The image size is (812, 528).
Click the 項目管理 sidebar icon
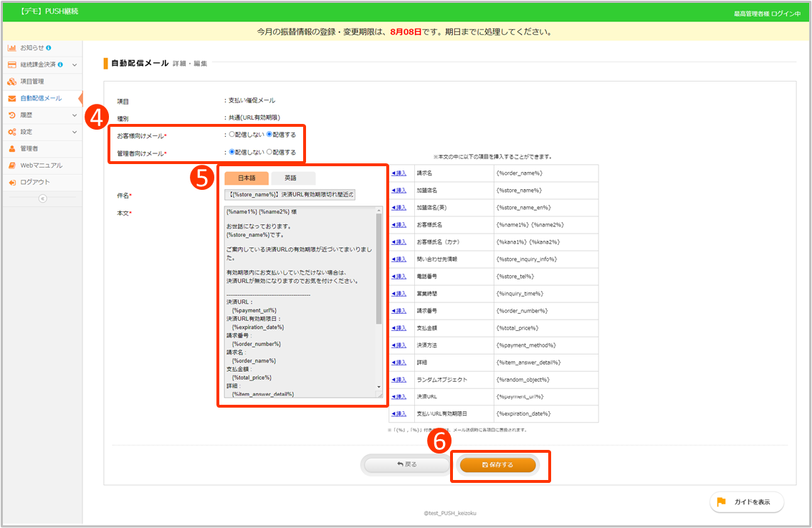11,82
